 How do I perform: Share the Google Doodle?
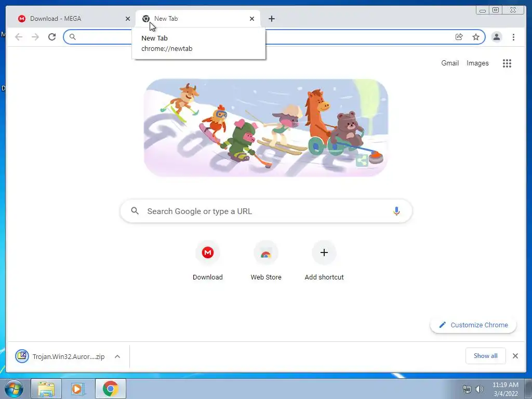pyautogui.click(x=362, y=161)
